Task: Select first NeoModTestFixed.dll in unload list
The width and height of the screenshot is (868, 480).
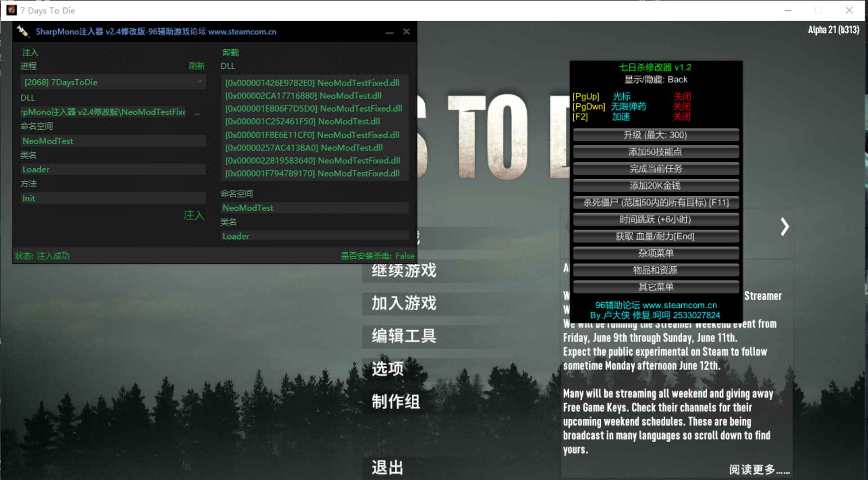Action: [x=312, y=83]
